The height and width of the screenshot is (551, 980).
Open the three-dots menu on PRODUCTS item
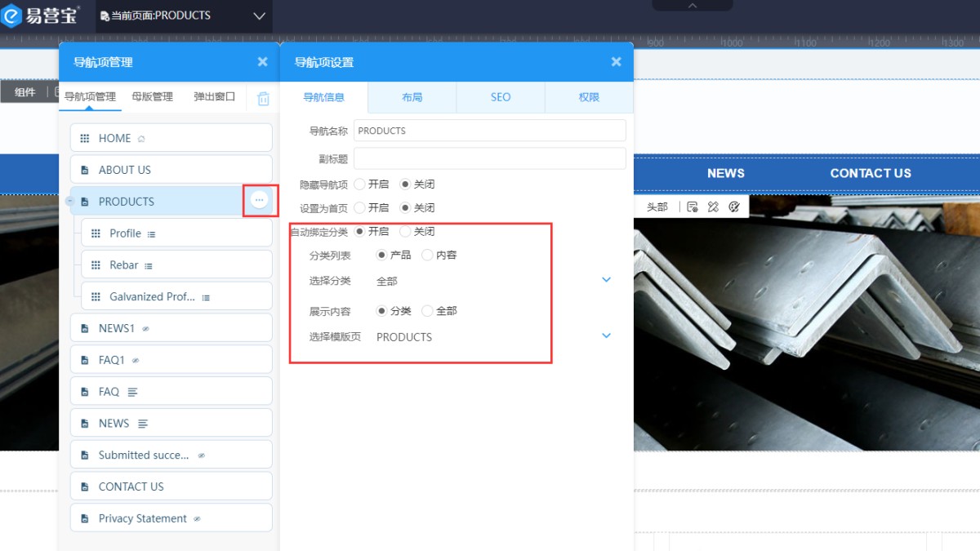click(259, 200)
